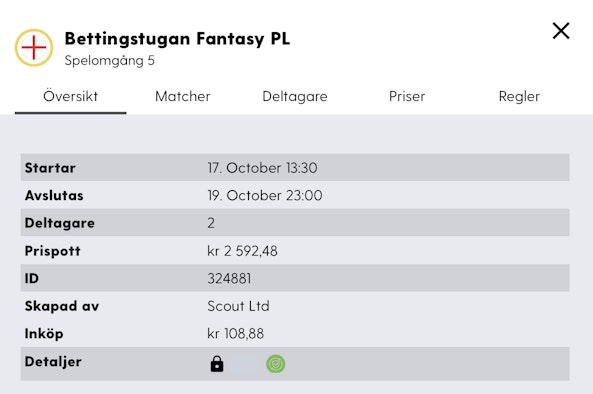Go to the Priser tab
The width and height of the screenshot is (593, 394).
[x=407, y=96]
